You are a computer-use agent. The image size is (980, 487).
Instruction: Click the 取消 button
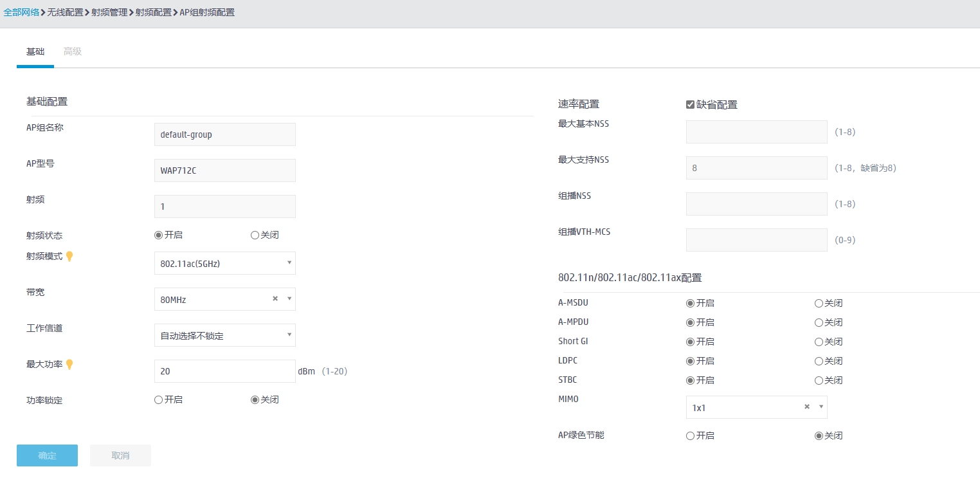click(120, 455)
